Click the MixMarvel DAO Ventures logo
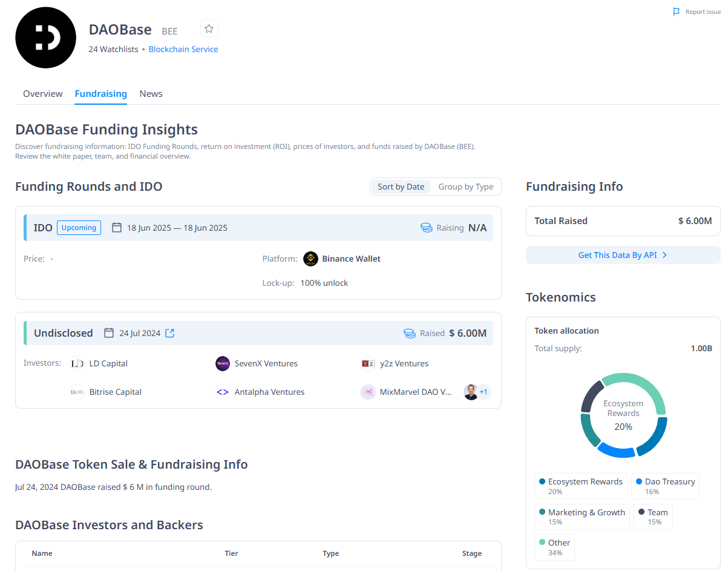 point(368,392)
